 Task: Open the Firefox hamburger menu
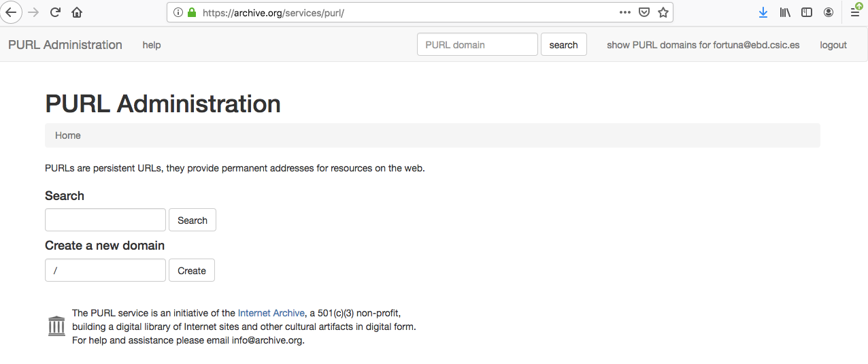tap(855, 12)
